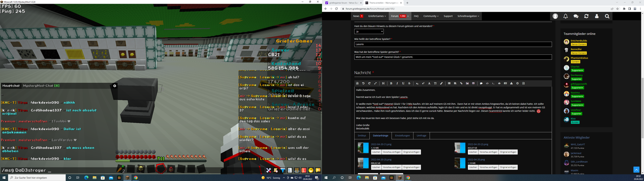644x181 pixels.
Task: Open text alignment options in editor
Action: [455, 83]
